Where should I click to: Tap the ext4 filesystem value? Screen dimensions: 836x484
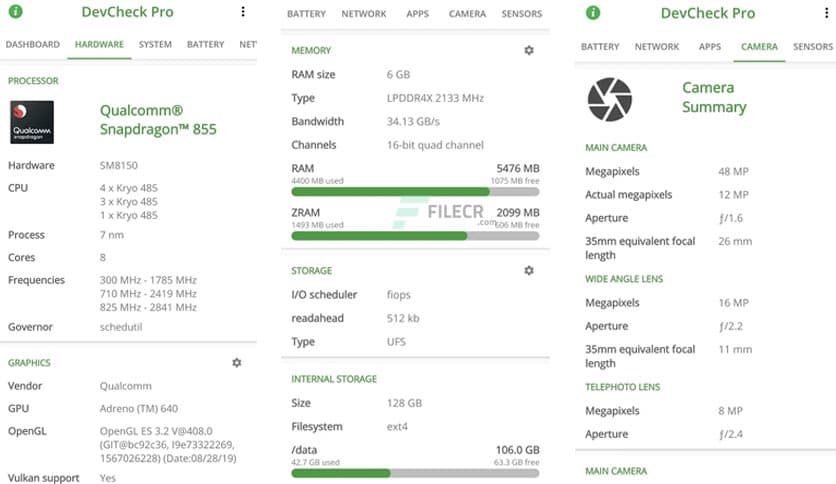[x=397, y=426]
